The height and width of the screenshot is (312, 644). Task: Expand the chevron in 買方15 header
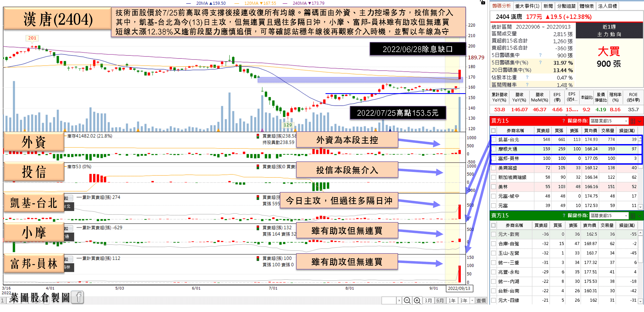click(x=640, y=121)
